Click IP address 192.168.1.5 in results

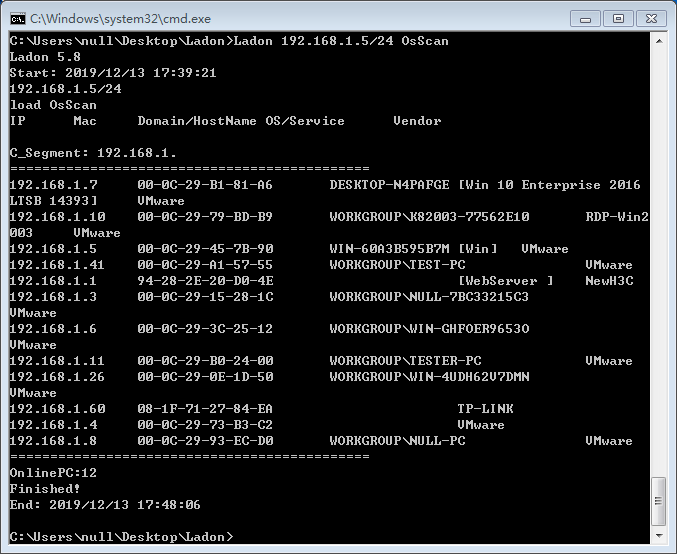point(53,249)
